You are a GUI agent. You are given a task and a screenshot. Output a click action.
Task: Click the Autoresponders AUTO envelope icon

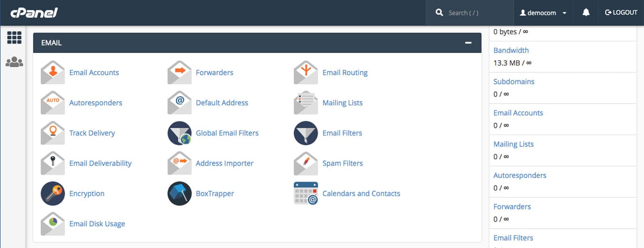[52, 103]
